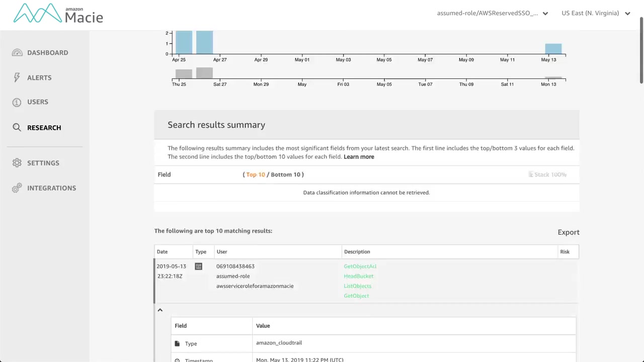
Task: Toggle the Stack 100% checkbox
Action: point(531,174)
